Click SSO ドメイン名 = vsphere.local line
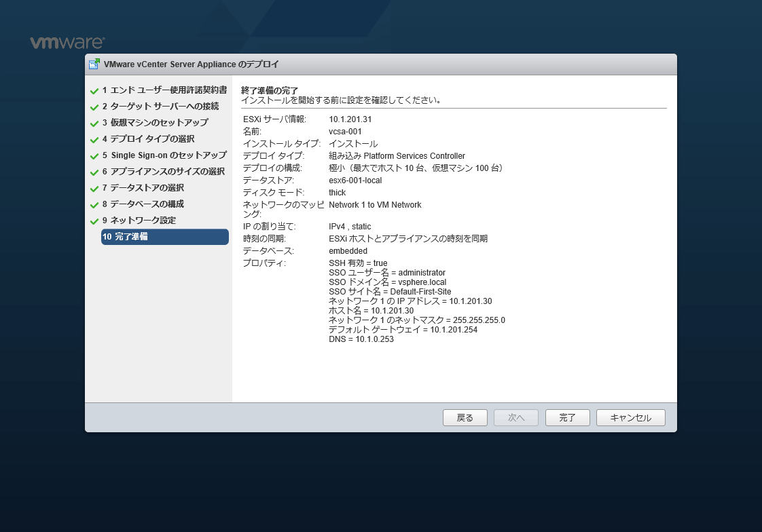Screen dimensions: 762x532 point(388,282)
